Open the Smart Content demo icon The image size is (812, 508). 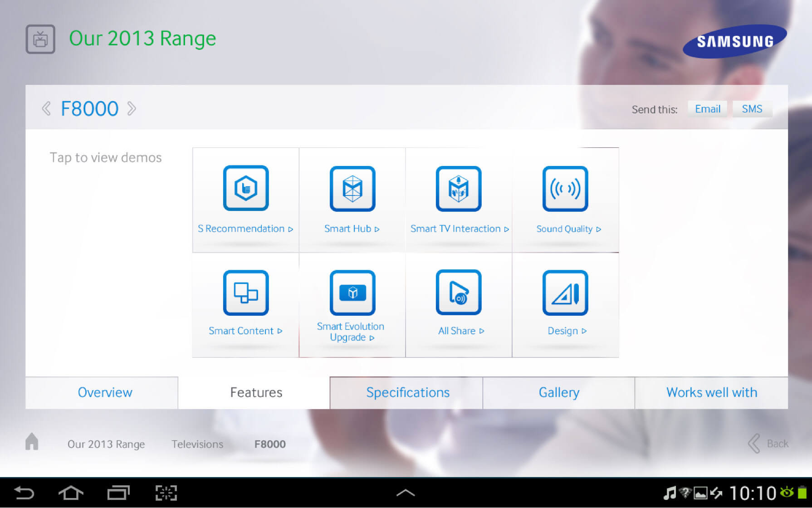(246, 293)
